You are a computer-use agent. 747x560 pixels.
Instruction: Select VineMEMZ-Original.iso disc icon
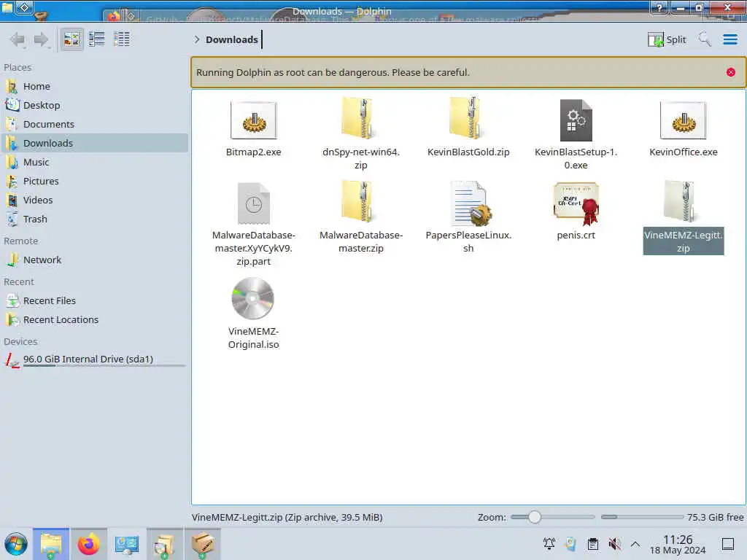coord(253,298)
